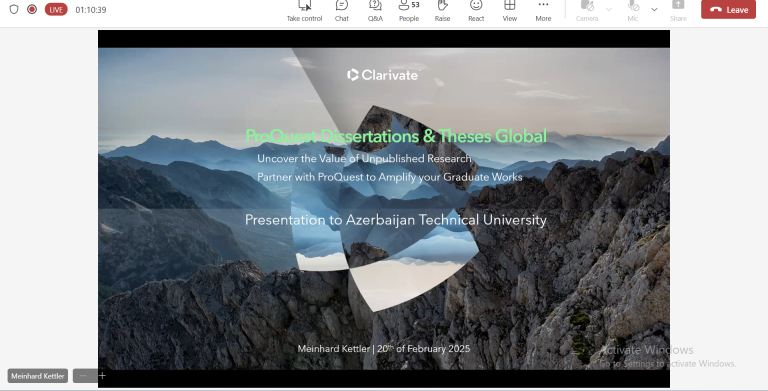Zoom in shared content with plus button

[102, 376]
